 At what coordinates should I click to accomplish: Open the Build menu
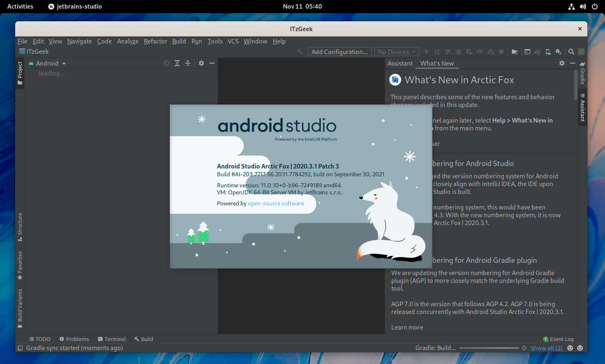point(179,41)
